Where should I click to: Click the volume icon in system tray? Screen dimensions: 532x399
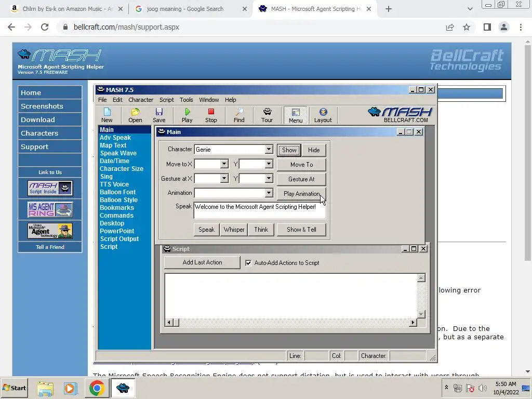coord(483,388)
